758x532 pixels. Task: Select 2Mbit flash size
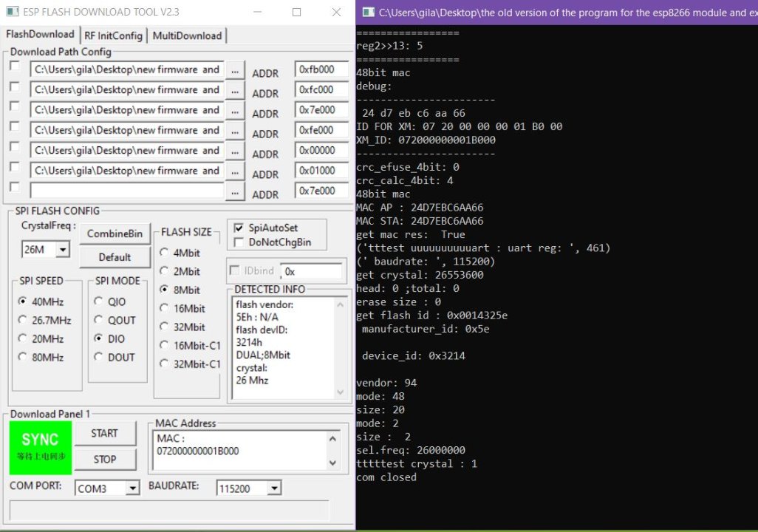coord(180,271)
